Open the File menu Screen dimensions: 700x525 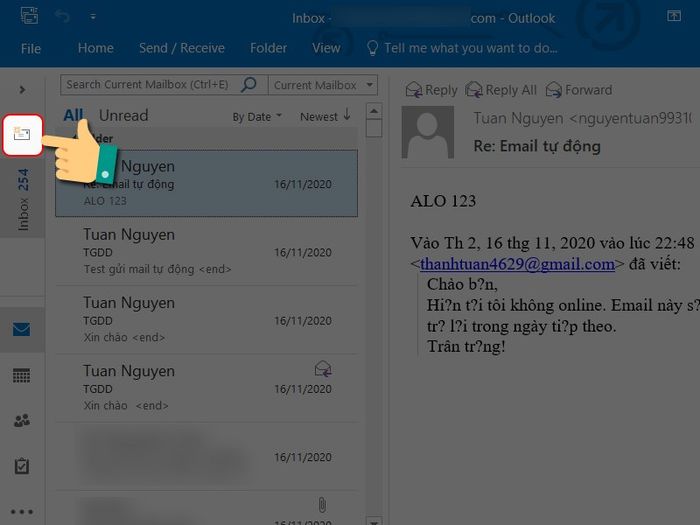31,48
